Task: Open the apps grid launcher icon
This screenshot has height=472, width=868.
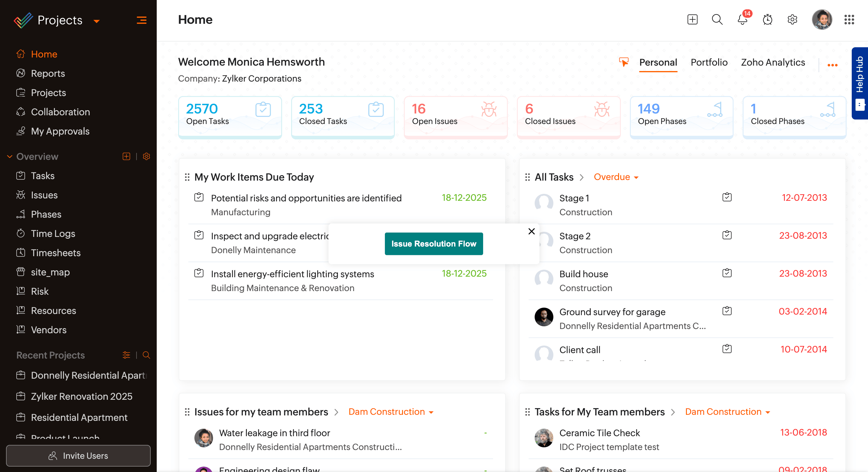Action: pos(849,20)
